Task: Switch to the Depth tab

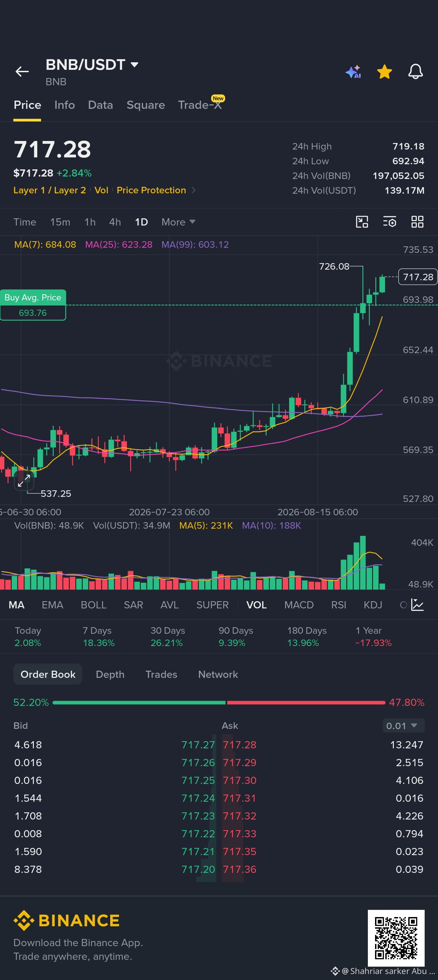Action: (x=110, y=674)
